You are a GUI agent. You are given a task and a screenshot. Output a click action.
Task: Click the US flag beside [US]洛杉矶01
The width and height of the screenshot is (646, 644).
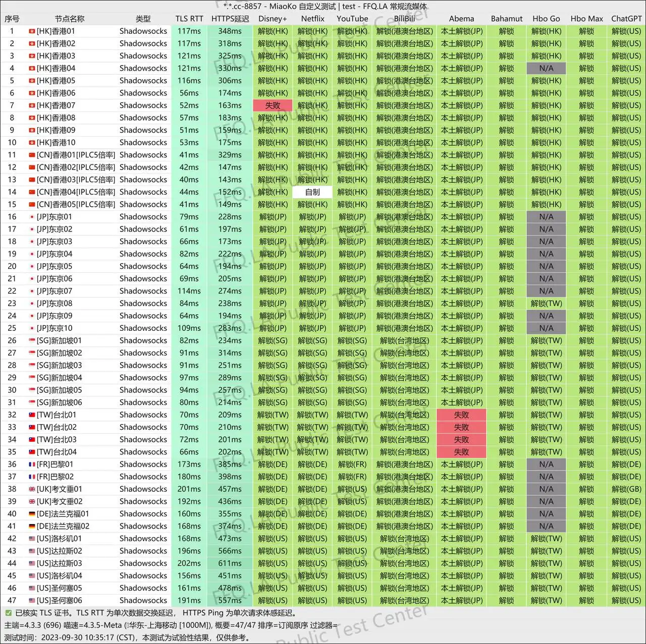pos(32,539)
